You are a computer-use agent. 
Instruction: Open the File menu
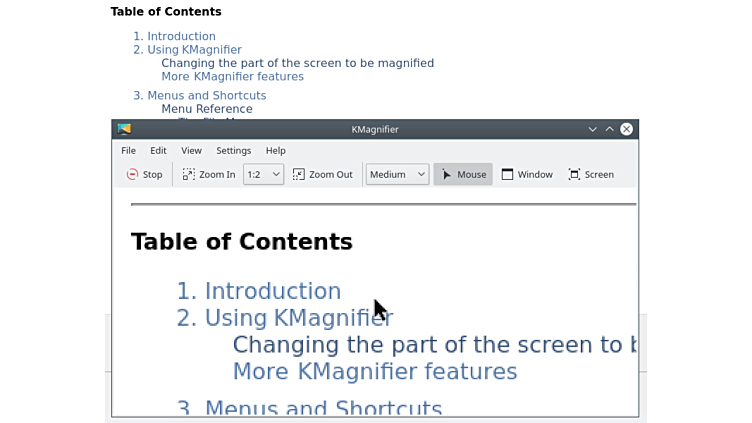[x=129, y=150]
